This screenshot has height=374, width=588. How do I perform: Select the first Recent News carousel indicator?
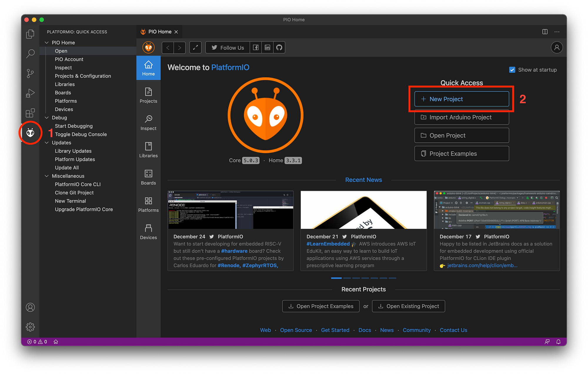tap(336, 278)
